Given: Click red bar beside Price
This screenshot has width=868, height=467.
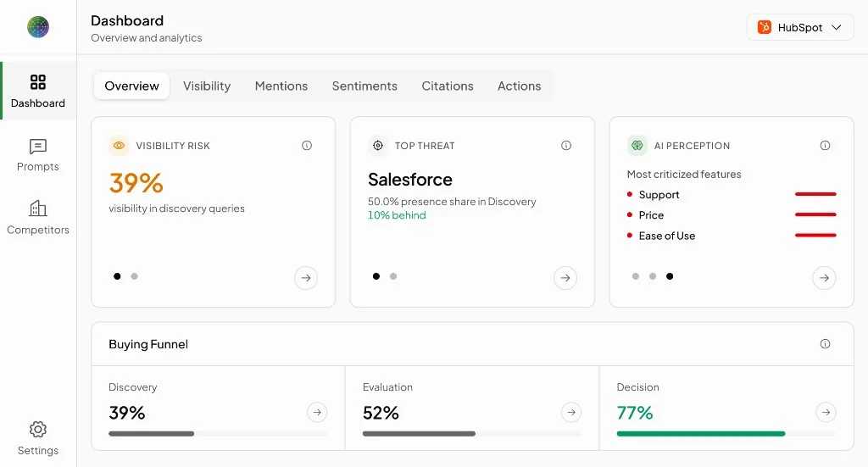Looking at the screenshot, I should point(815,214).
